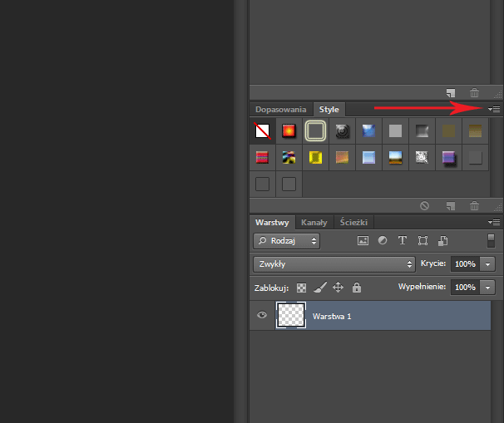The height and width of the screenshot is (423, 504).
Task: Apply the dark chrome lens style swatch
Action: click(x=342, y=130)
